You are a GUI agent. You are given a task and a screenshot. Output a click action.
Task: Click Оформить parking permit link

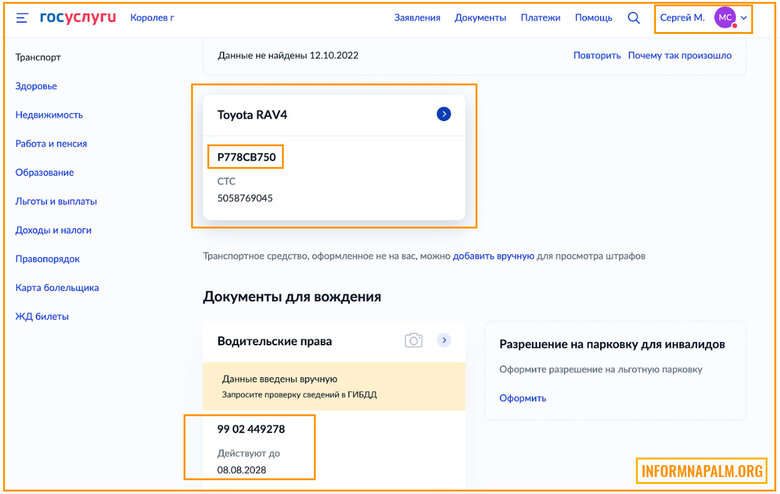point(523,398)
